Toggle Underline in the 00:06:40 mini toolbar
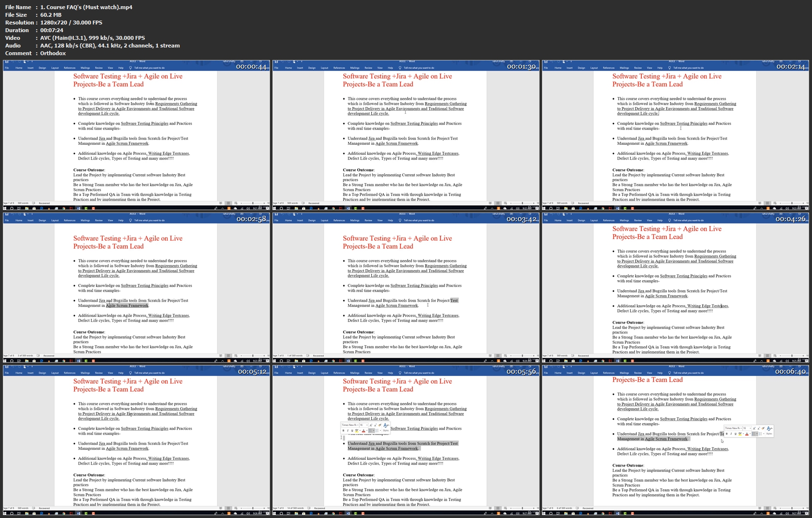The image size is (812, 518). pos(735,434)
